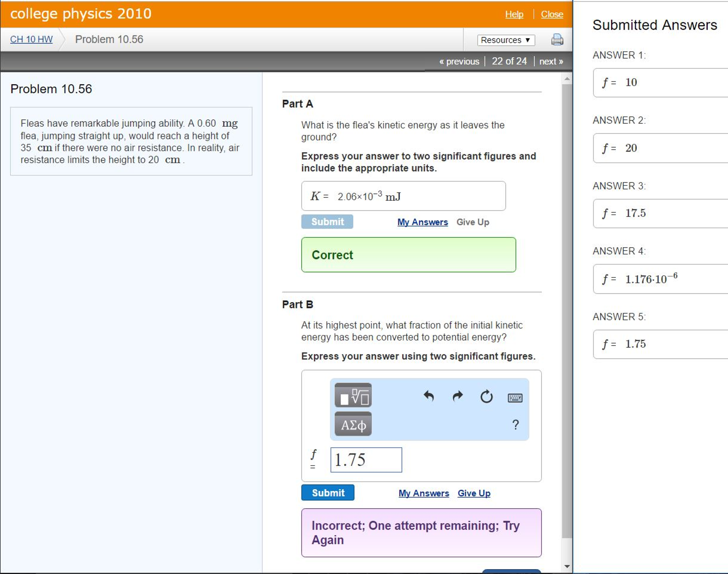
Task: Click the undo arrow icon
Action: (x=429, y=396)
